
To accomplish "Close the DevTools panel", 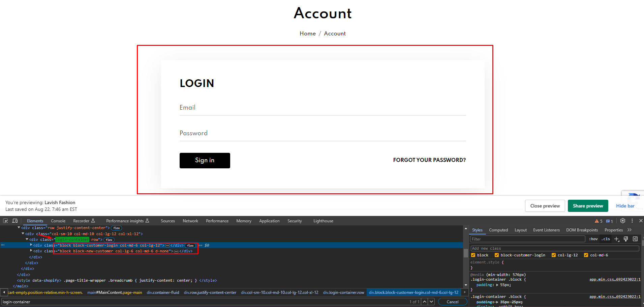I will pyautogui.click(x=641, y=221).
